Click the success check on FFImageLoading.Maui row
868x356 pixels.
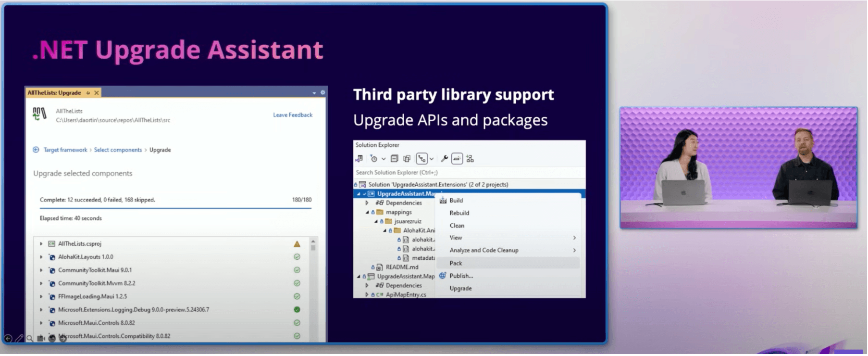tap(297, 296)
